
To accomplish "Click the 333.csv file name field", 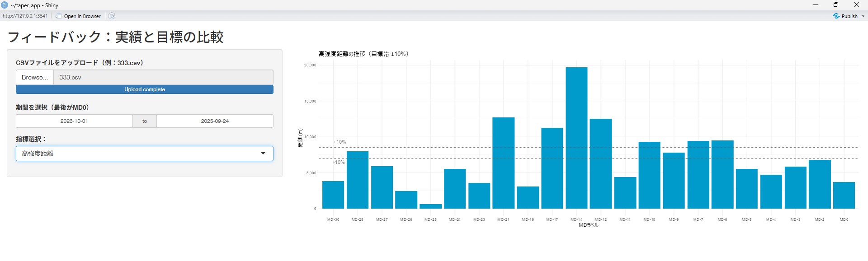I will [x=163, y=77].
